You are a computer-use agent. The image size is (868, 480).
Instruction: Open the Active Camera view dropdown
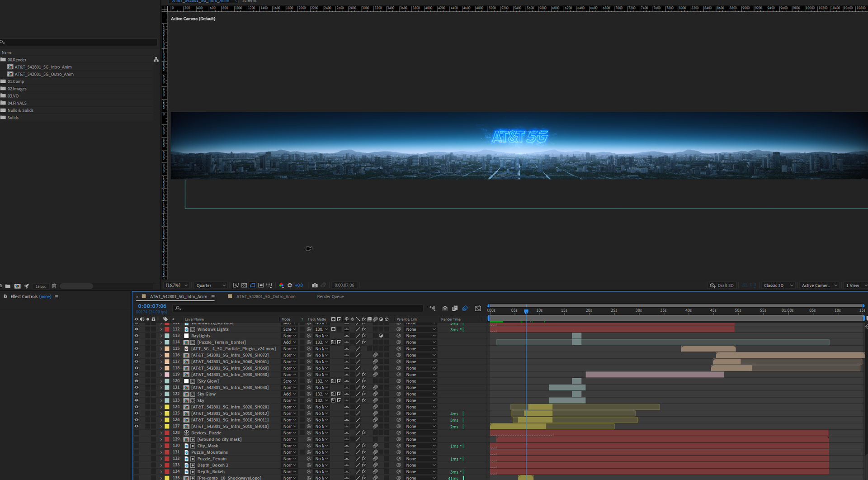(820, 285)
